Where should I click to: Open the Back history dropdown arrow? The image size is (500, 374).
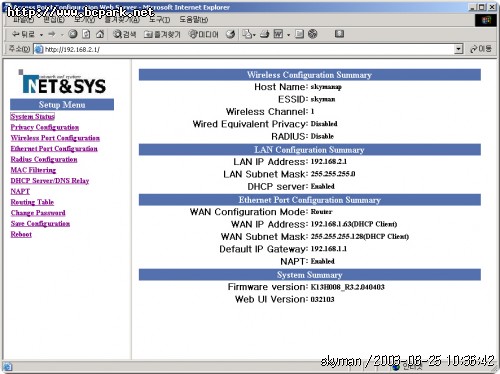[41, 34]
